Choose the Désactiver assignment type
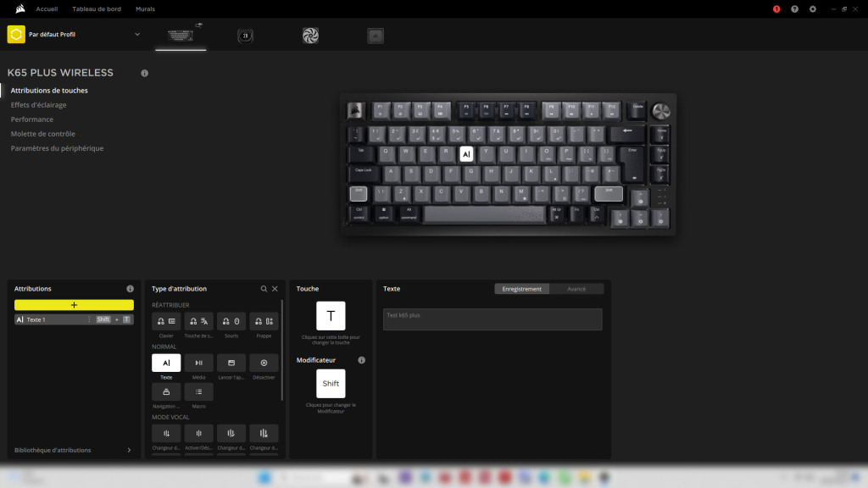 tap(264, 363)
